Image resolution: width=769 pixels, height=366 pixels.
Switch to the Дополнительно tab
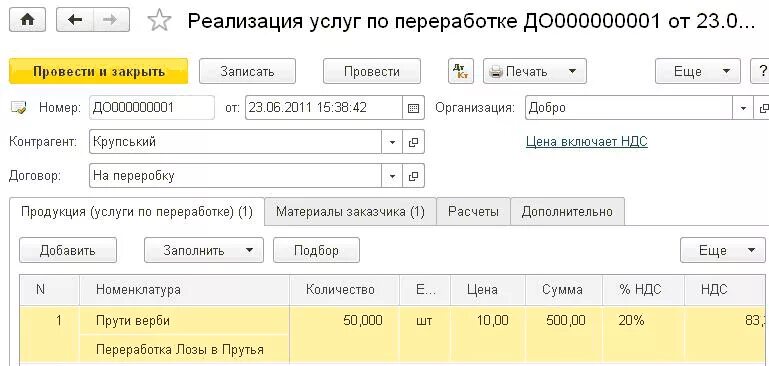click(x=567, y=211)
